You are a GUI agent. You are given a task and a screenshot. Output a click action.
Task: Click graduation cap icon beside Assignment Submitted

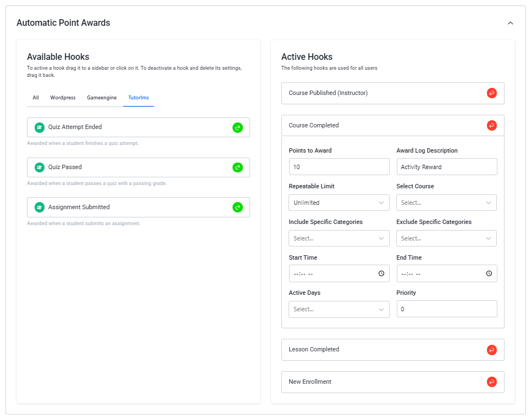pyautogui.click(x=40, y=207)
